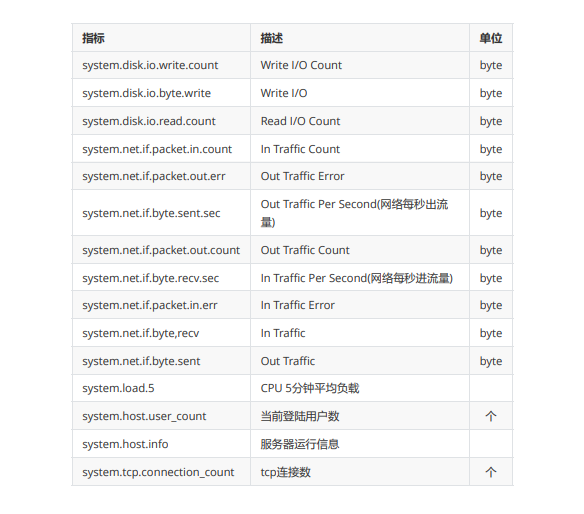Select the system.net.if.byte,recv metric

tap(140, 333)
